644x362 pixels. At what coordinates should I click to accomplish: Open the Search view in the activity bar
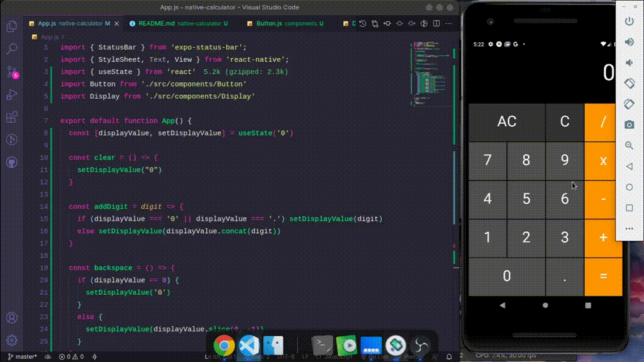11,49
